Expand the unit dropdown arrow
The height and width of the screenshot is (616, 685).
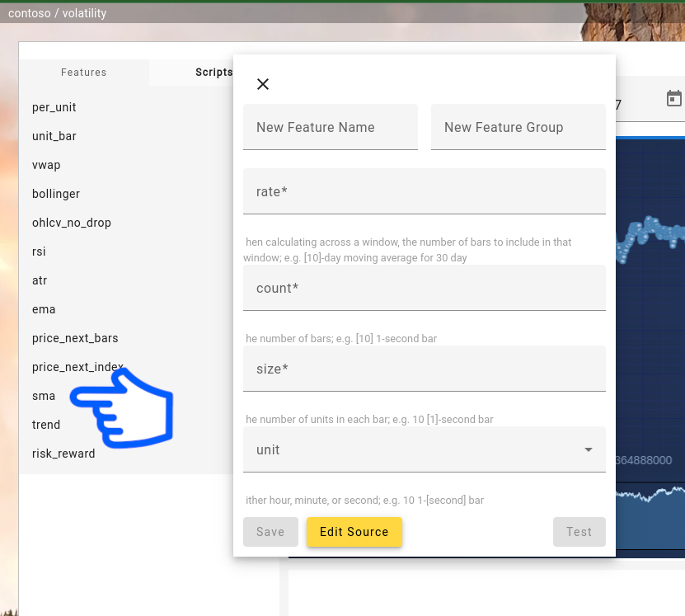[x=589, y=449]
